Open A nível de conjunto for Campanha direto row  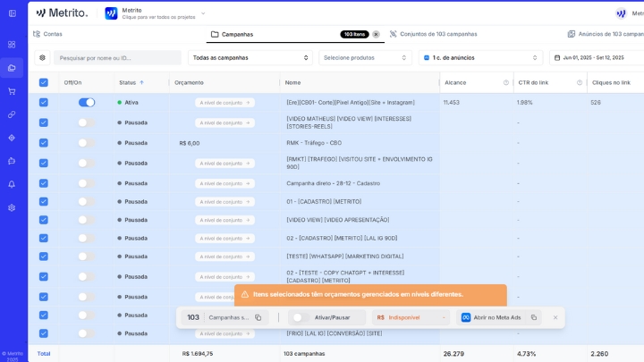coord(225,183)
